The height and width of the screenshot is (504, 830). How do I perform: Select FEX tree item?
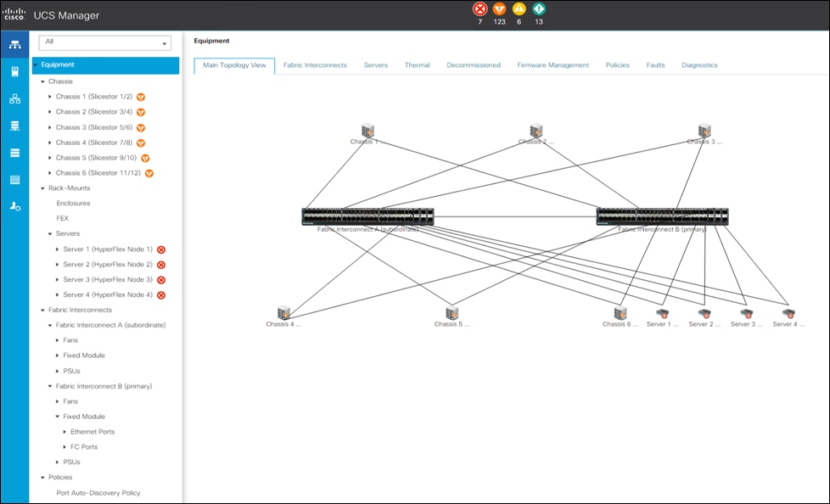click(63, 219)
